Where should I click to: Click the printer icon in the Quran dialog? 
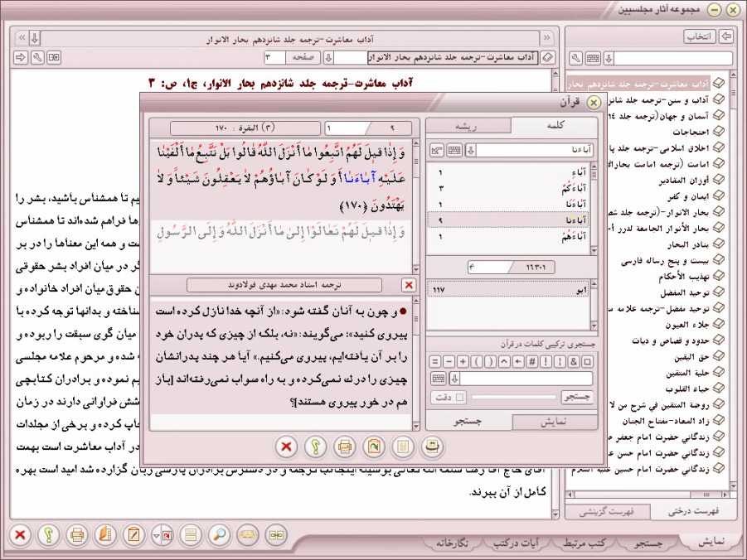tap(344, 447)
